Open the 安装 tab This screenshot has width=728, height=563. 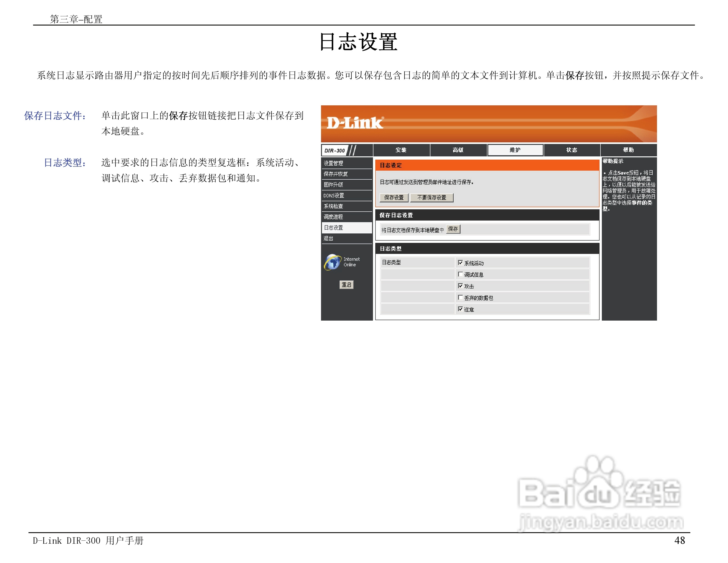point(401,150)
